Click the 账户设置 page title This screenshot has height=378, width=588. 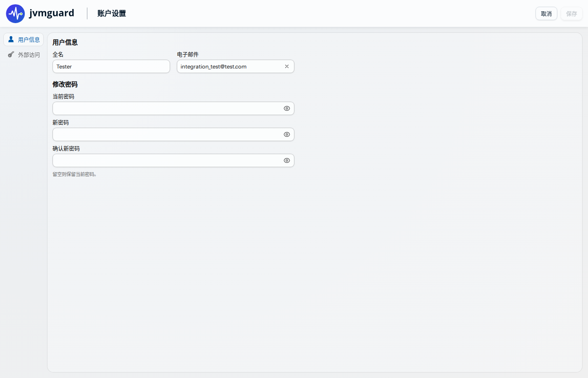coord(112,13)
